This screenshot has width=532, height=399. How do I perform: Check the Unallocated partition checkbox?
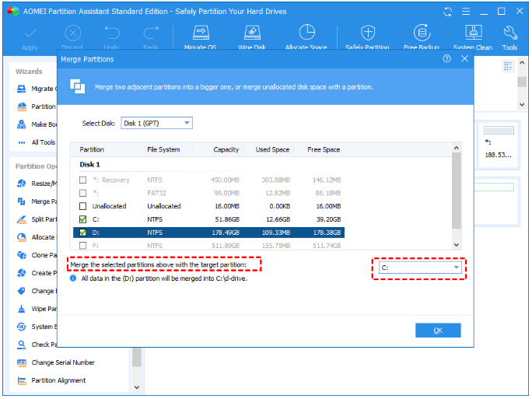[82, 206]
